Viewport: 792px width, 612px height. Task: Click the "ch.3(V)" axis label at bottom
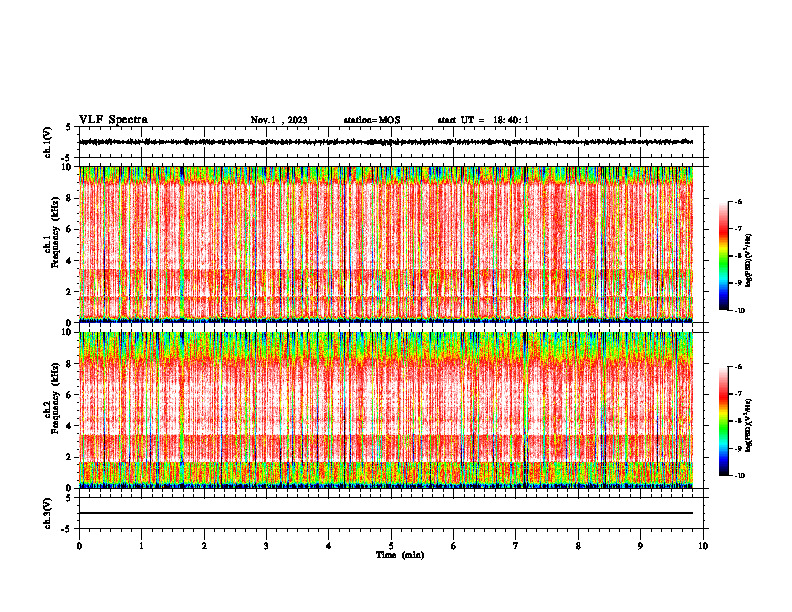pos(48,513)
